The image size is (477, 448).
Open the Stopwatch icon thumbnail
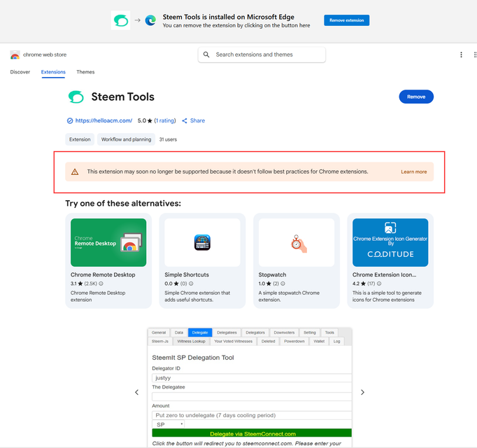click(x=297, y=242)
